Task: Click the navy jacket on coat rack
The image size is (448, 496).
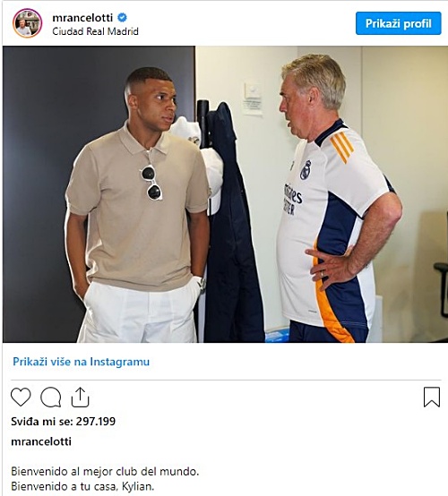Action: [x=233, y=223]
